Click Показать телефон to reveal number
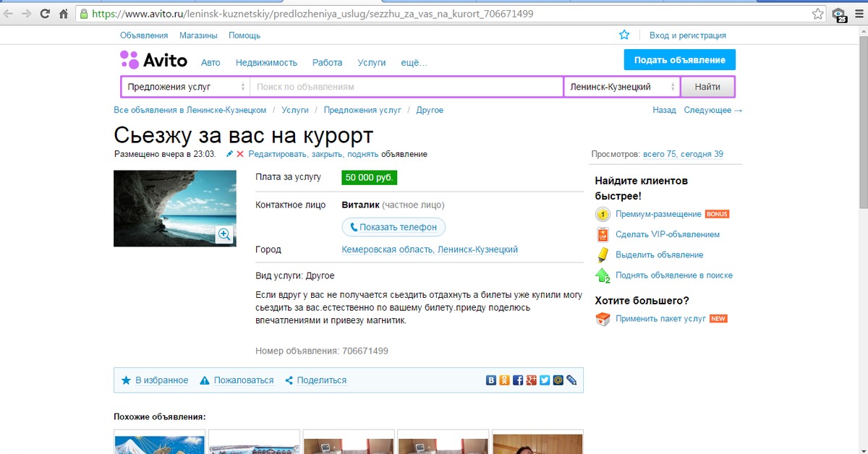This screenshot has height=454, width=868. click(x=393, y=227)
